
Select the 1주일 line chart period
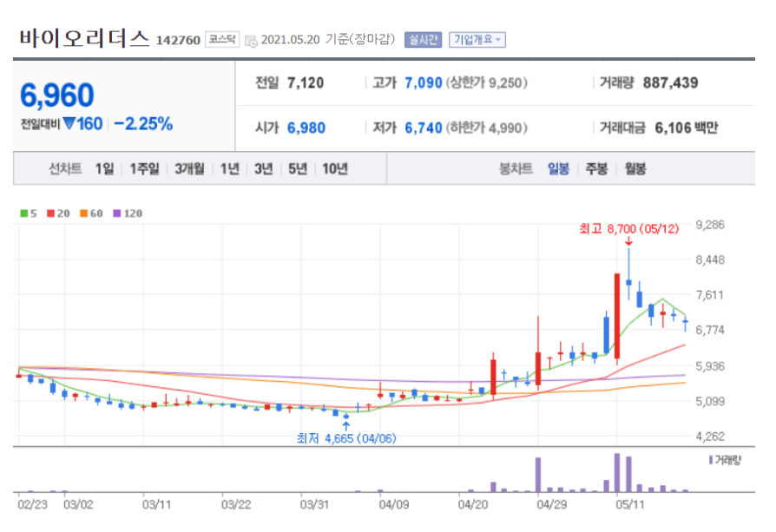coord(144,168)
